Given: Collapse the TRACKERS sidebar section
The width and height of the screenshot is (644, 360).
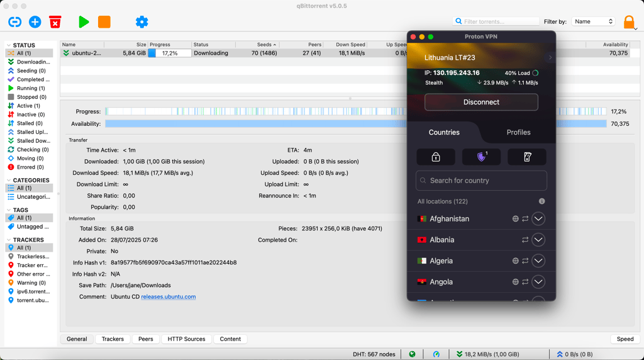Looking at the screenshot, I should click(9, 240).
